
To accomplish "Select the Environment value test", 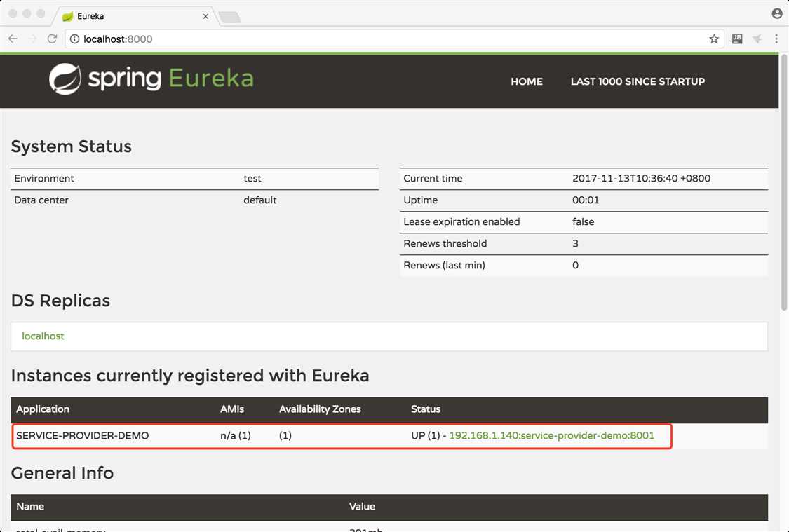I will 252,179.
